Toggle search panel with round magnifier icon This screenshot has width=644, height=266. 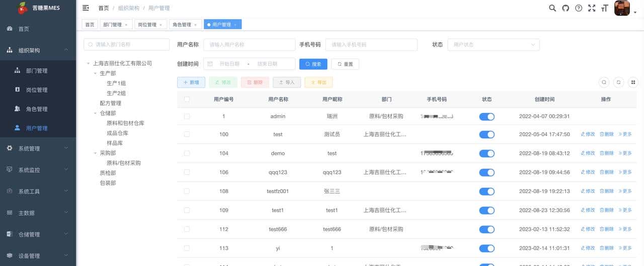click(x=604, y=82)
